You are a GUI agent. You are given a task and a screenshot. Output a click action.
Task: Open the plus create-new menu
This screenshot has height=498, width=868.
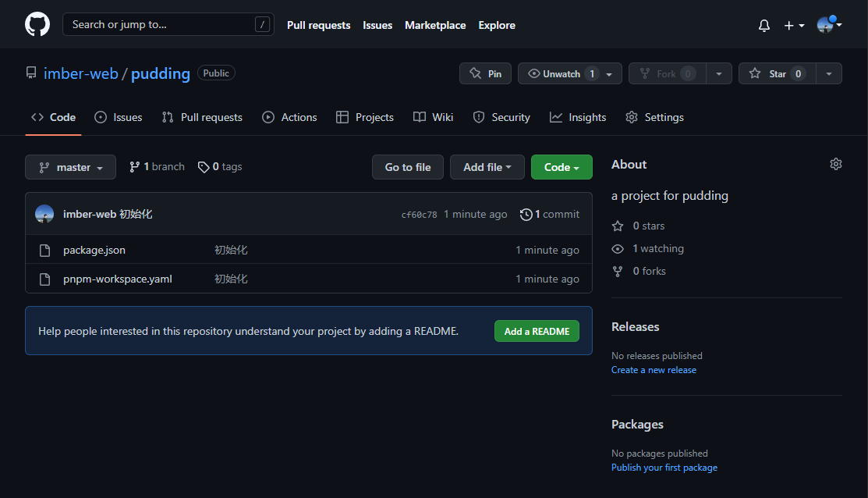(x=794, y=26)
